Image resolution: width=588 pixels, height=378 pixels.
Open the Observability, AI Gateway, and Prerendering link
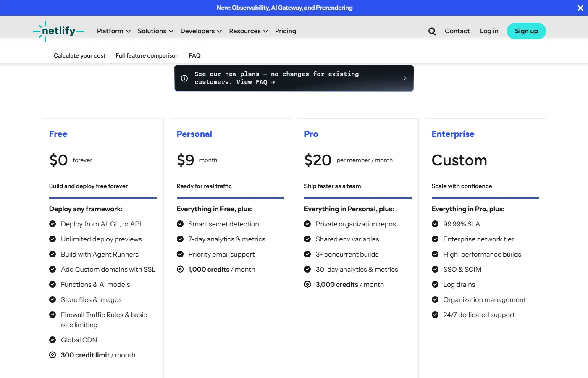[x=292, y=8]
